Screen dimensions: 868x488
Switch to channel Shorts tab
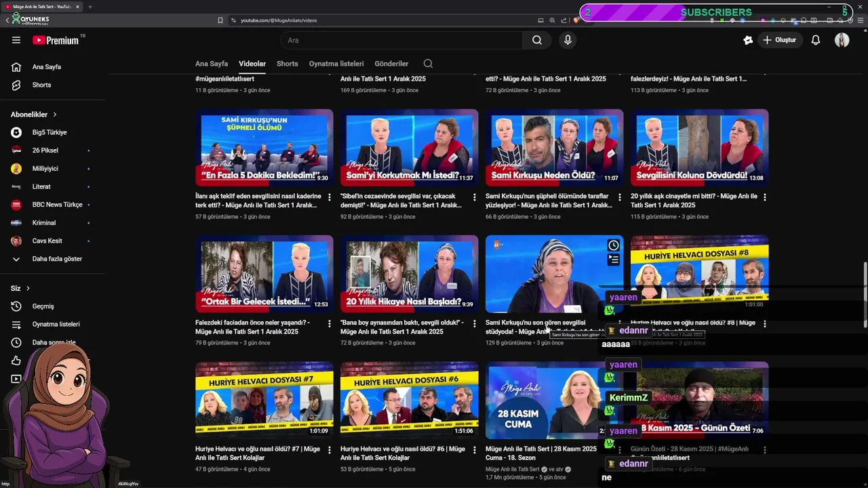point(288,64)
